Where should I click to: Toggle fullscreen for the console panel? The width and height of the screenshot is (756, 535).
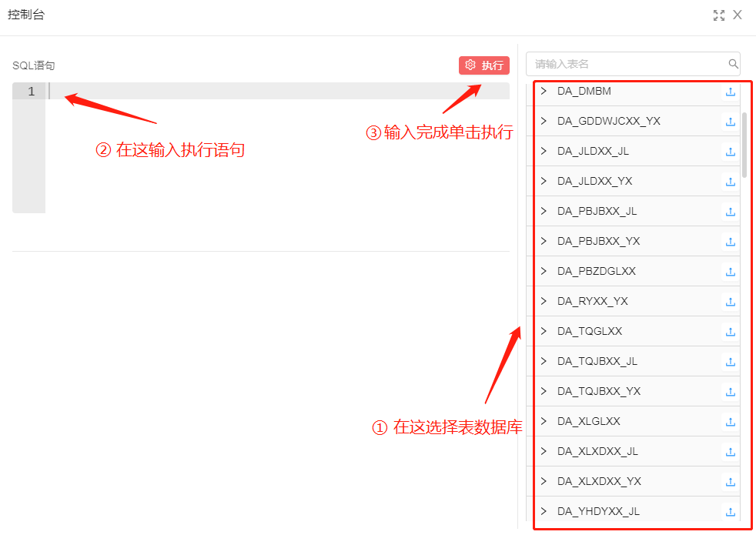click(x=719, y=15)
